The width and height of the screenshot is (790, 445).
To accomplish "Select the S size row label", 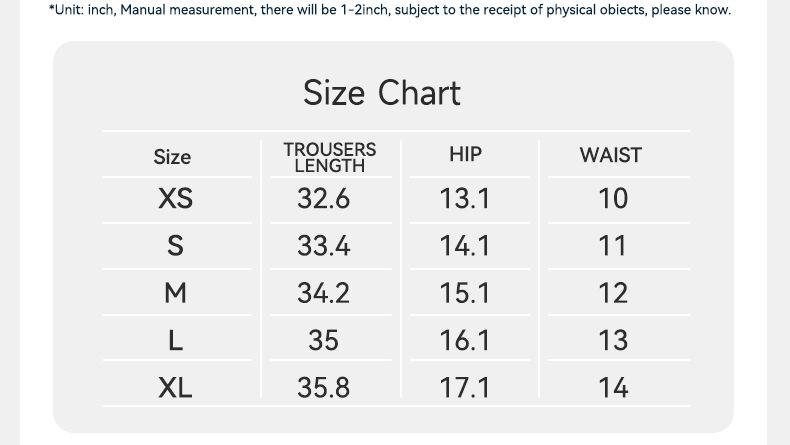I will (175, 245).
